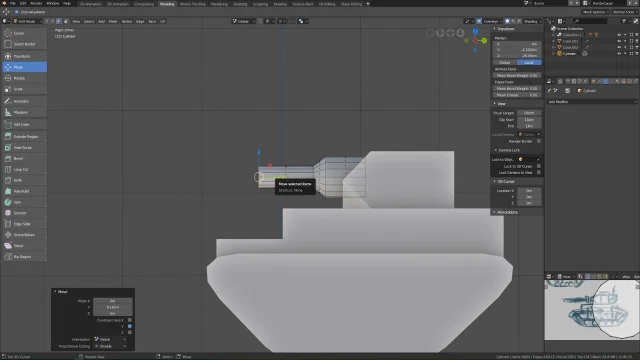Toggle Lock to 3D Cursor checkbox

(539, 166)
